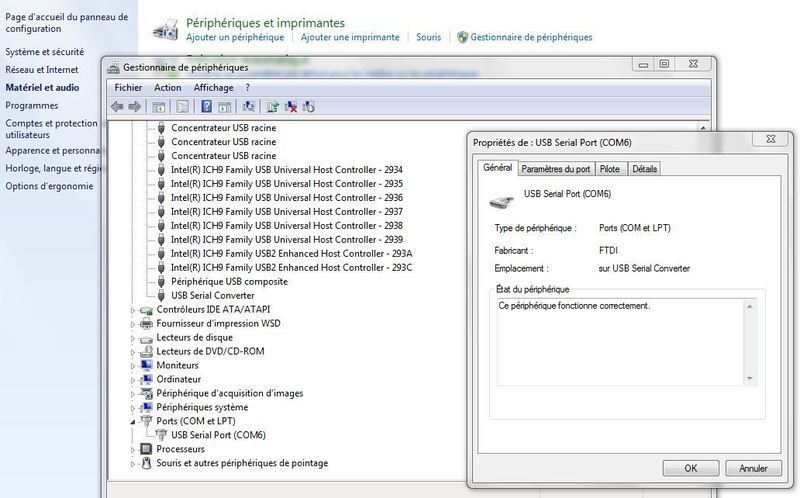Viewport: 800px width, 498px height.
Task: Open Système et sécurité in sidebar
Action: [44, 52]
